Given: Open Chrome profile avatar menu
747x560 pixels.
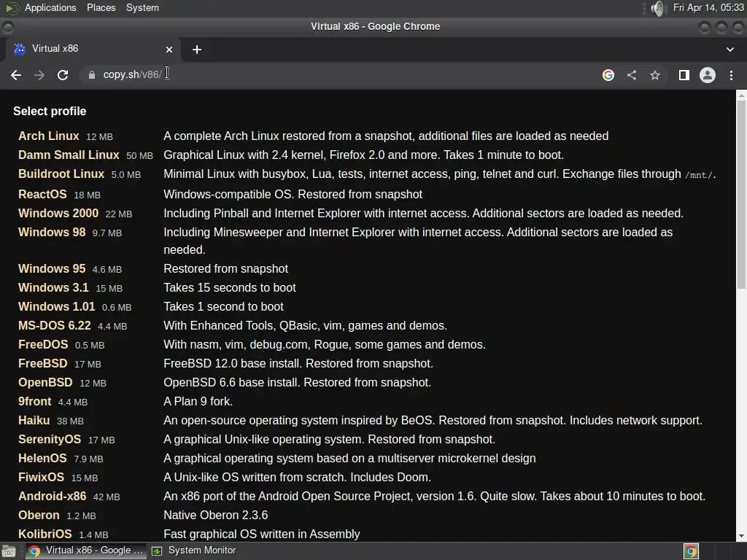Looking at the screenshot, I should pos(708,75).
